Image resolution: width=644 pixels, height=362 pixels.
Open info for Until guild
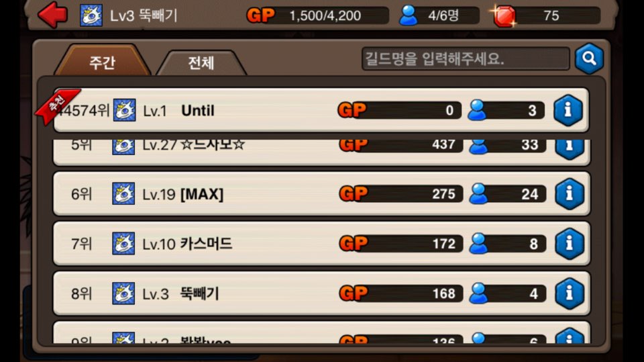pyautogui.click(x=568, y=110)
